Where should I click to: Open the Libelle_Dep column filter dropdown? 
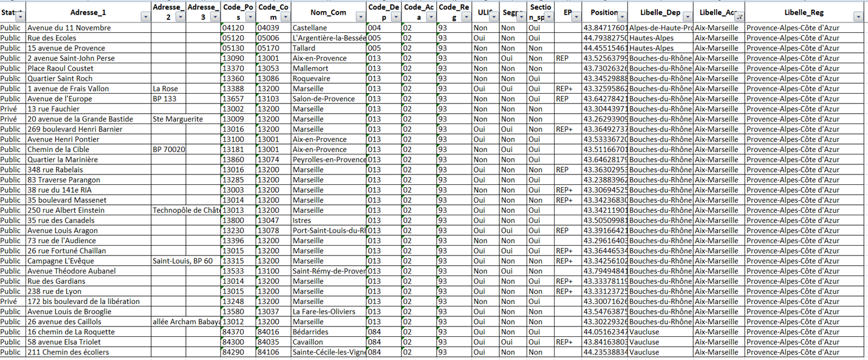[687, 18]
